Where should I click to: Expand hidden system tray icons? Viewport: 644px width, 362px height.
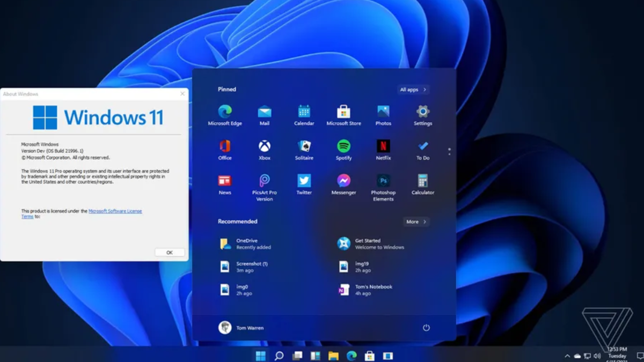567,355
